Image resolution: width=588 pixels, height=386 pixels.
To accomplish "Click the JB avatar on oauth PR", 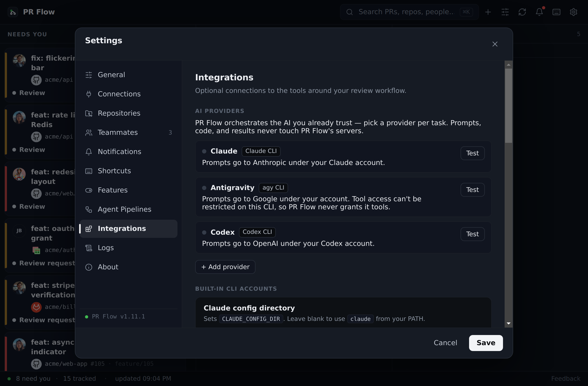I will coord(19,231).
